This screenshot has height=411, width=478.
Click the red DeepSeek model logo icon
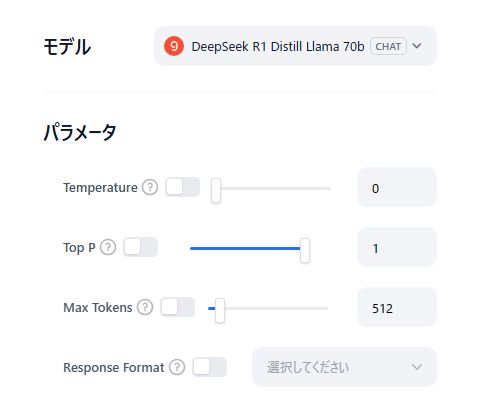174,46
